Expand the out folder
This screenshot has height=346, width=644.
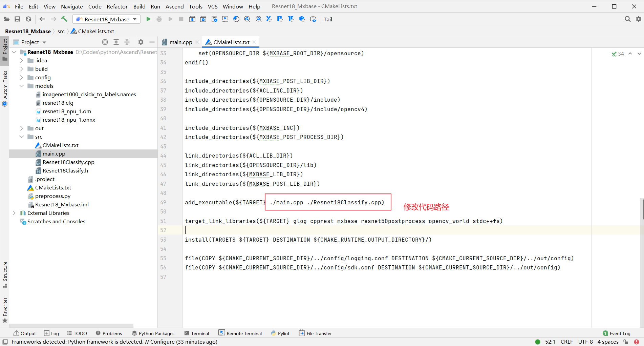pos(22,128)
